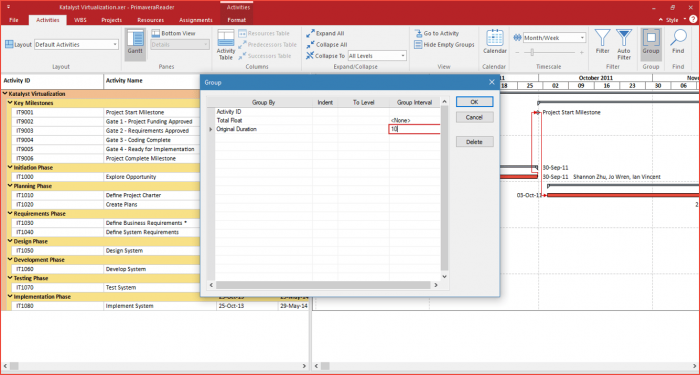Click the Layout icon
Viewport: 700px width, 375px height.
[9, 45]
